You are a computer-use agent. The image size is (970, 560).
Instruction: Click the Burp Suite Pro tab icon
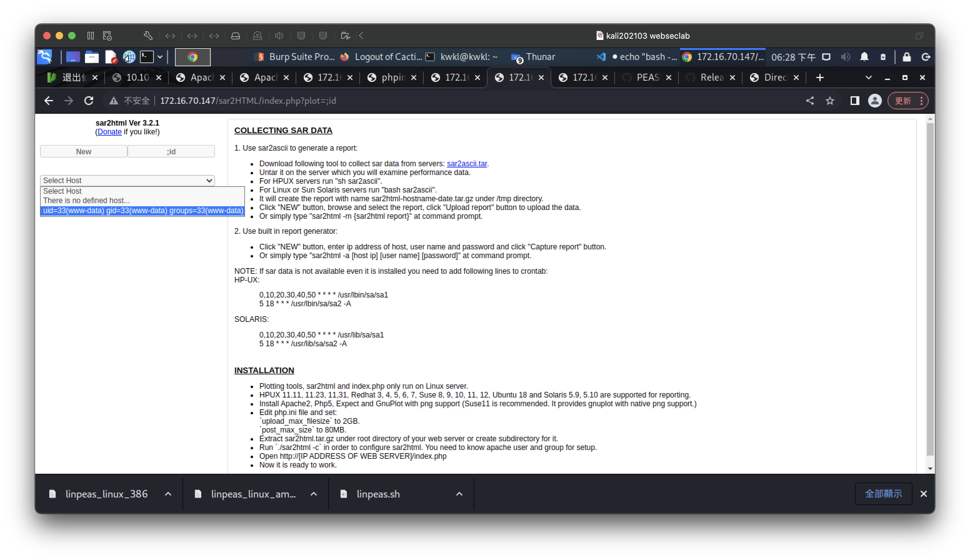click(x=259, y=57)
